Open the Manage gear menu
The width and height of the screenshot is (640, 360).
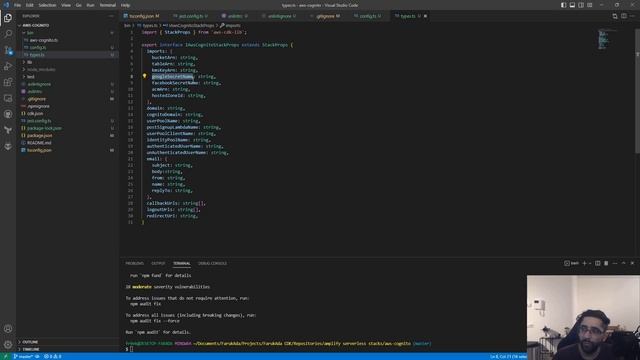8,344
